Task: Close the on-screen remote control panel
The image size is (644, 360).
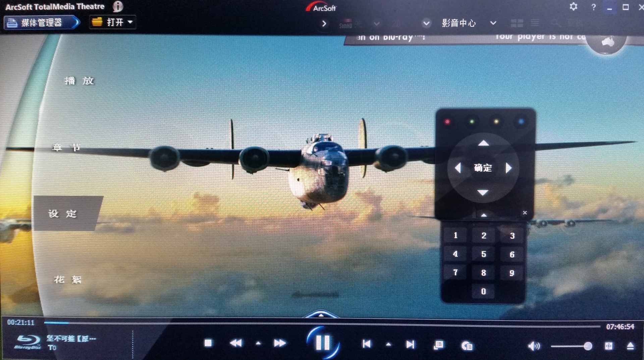Action: coord(525,213)
